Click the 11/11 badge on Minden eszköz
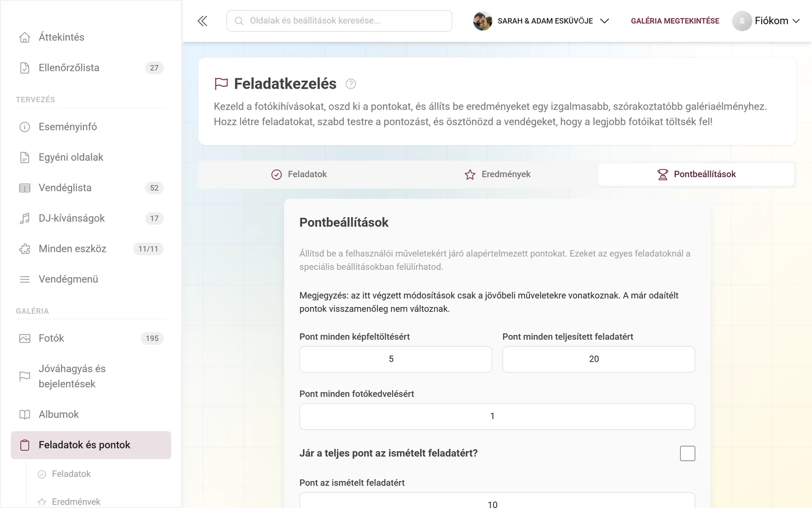 148,249
